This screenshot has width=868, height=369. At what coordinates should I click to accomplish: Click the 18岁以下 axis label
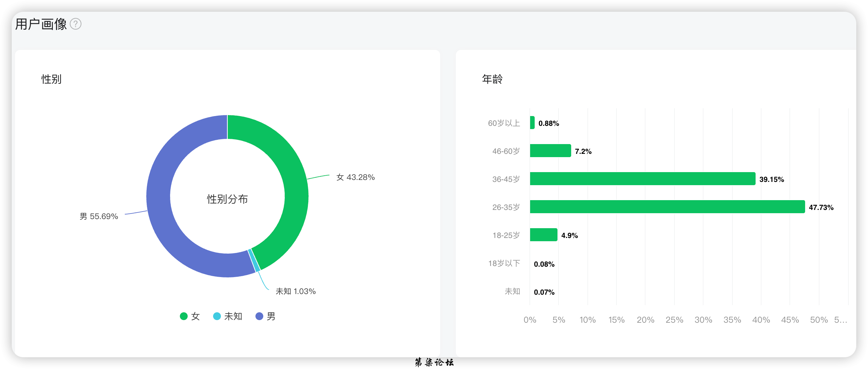[504, 263]
